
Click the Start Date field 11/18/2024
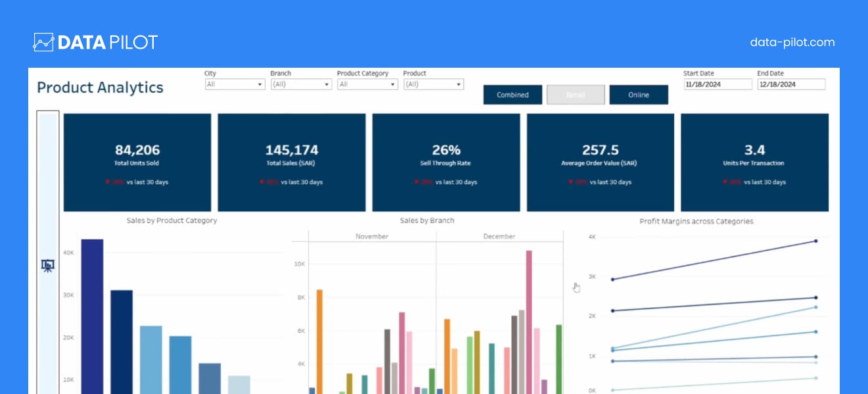click(718, 84)
